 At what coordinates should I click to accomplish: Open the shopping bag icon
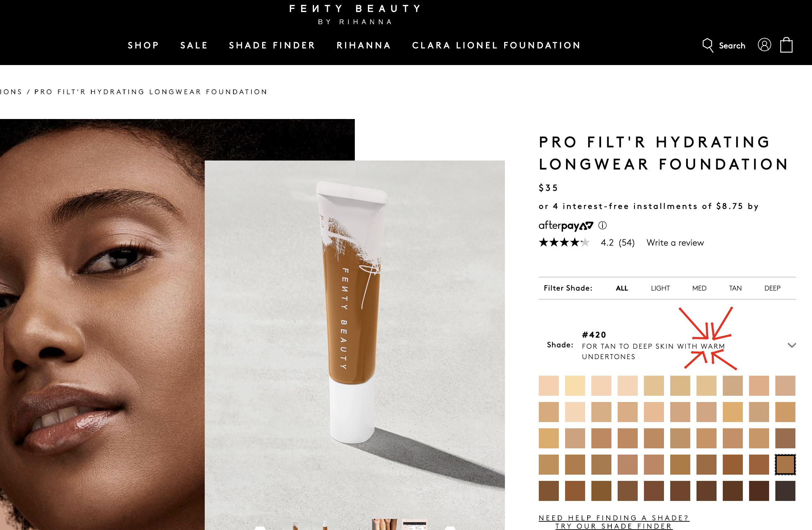click(x=786, y=45)
